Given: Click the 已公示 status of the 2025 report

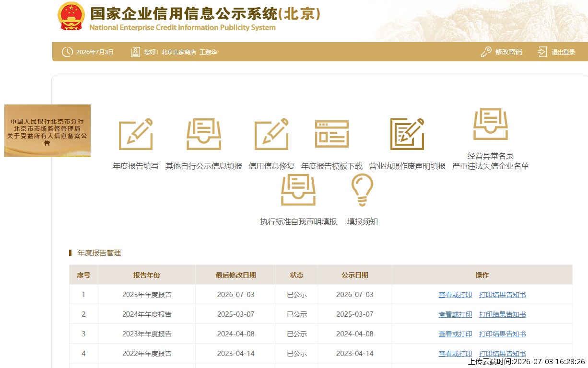Looking at the screenshot, I should [x=297, y=295].
